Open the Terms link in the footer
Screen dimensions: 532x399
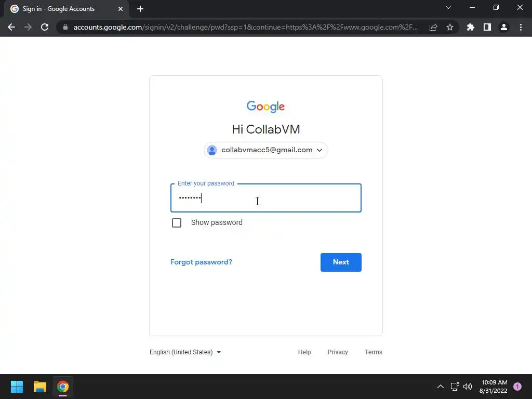coord(373,352)
